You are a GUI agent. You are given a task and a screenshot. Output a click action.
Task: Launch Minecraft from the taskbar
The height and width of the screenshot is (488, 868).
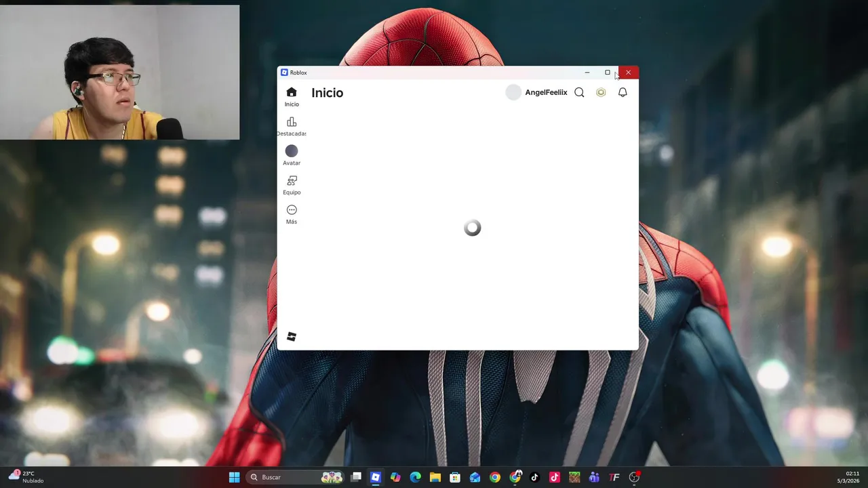pos(574,477)
